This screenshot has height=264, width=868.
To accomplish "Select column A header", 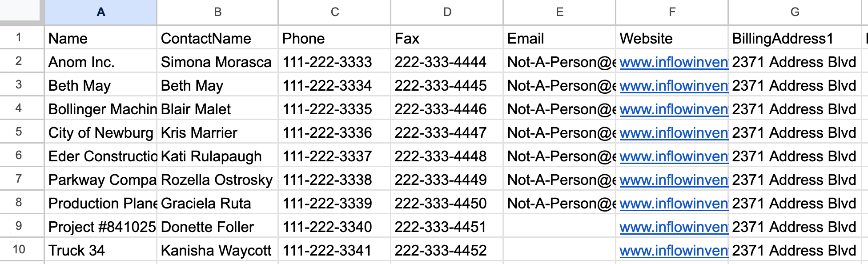I will pyautogui.click(x=101, y=12).
